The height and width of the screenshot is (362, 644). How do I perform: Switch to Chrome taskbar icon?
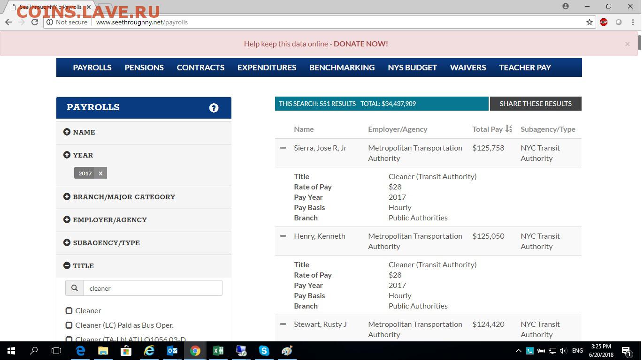[x=195, y=350]
